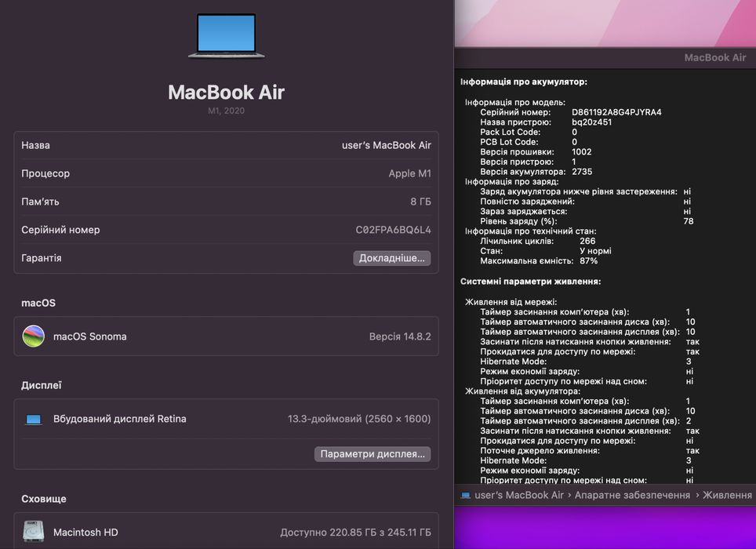
Task: Click Лічильник циклів label
Action: tap(517, 241)
